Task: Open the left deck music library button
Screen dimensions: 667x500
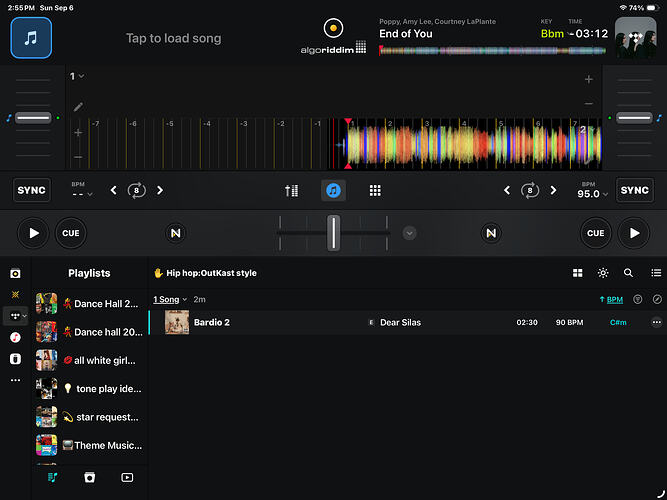Action: pos(31,38)
